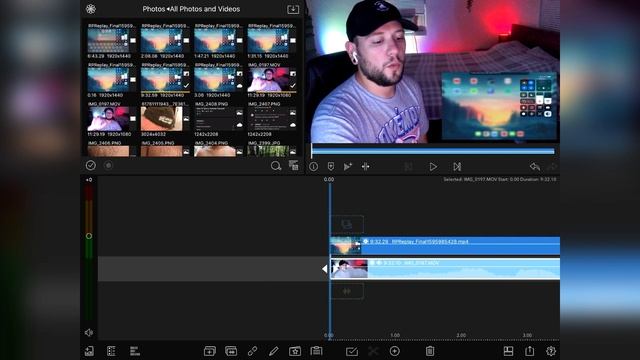Undo the last edit

click(x=534, y=167)
